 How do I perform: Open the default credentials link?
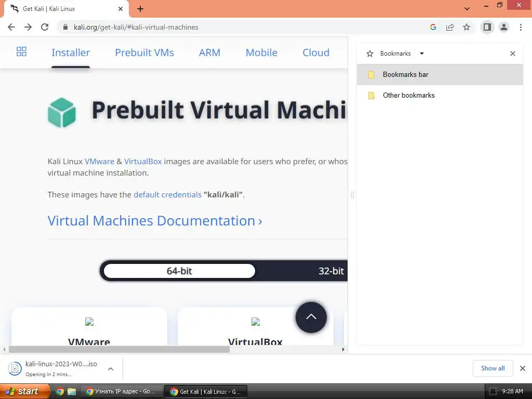[x=168, y=195]
